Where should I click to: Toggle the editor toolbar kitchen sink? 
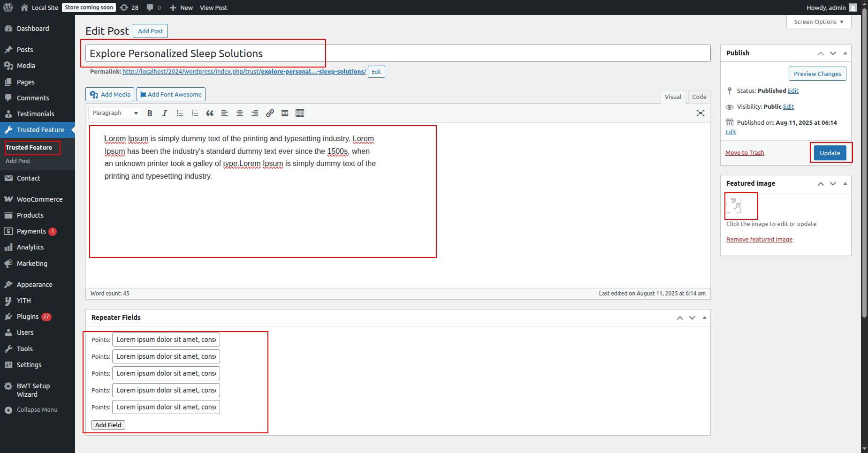coord(300,113)
